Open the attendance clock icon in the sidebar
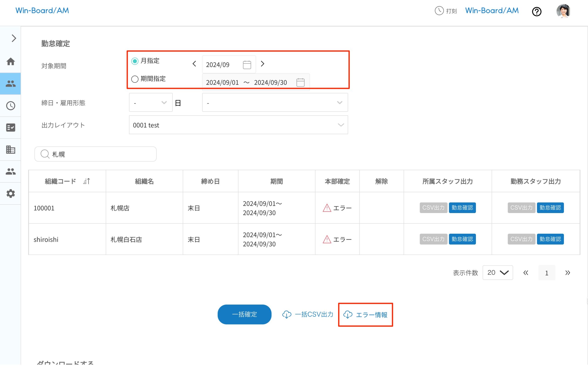Image resolution: width=588 pixels, height=373 pixels. pyautogui.click(x=11, y=105)
